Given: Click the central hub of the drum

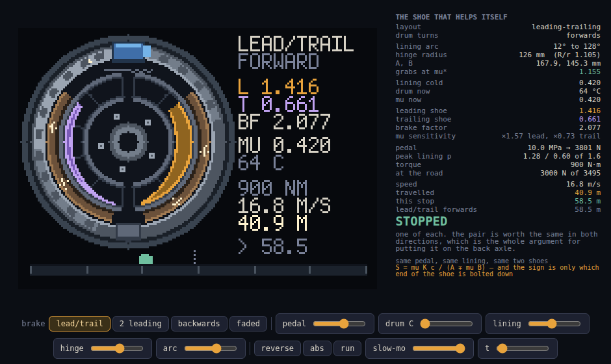Looking at the screenshot, I should tap(128, 142).
